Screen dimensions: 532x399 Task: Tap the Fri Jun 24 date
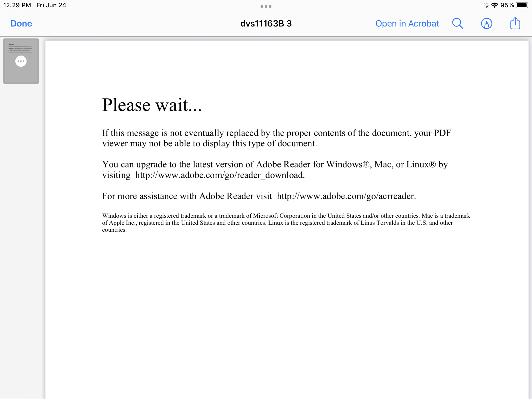point(51,5)
